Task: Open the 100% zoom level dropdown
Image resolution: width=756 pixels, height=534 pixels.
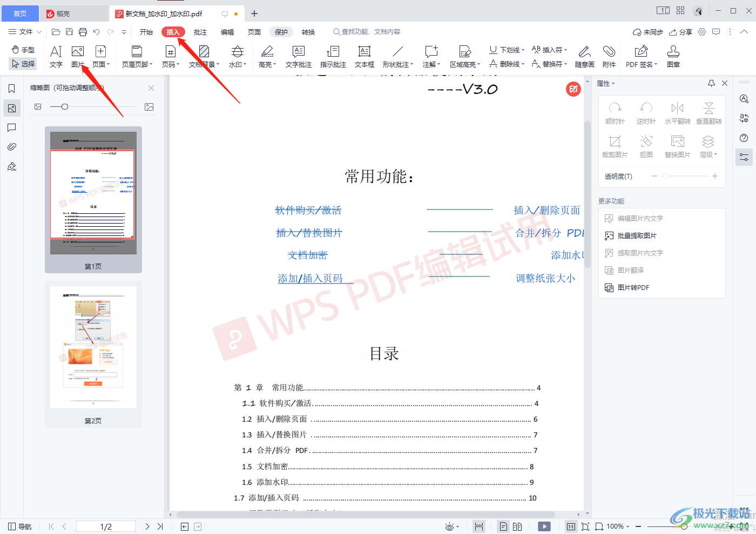Action: [x=618, y=526]
